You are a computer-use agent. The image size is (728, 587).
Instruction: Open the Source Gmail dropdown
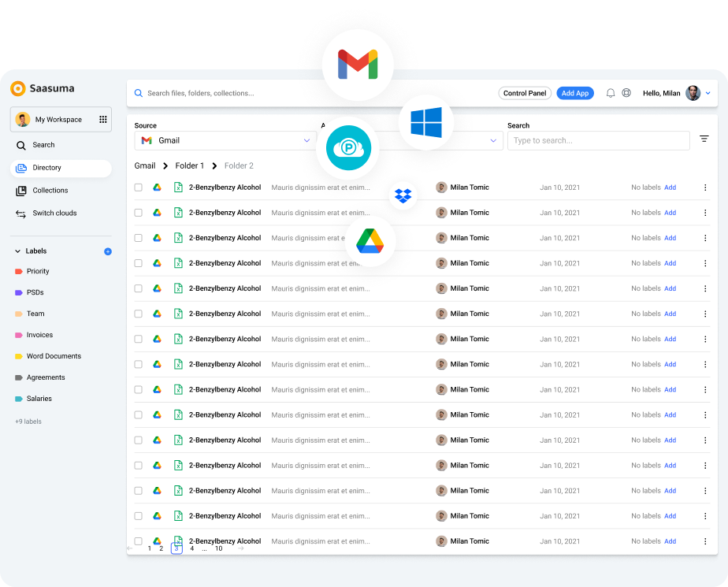click(225, 140)
